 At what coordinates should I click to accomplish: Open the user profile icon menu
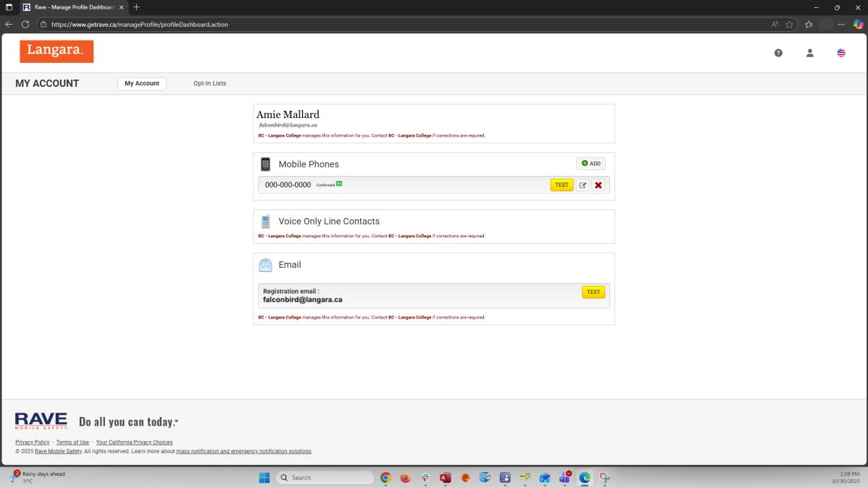pos(810,53)
